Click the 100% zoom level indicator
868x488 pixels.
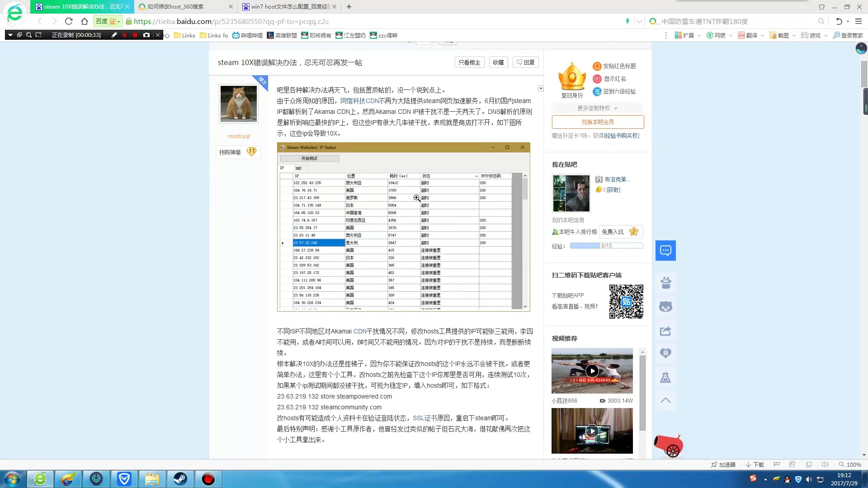(850, 465)
